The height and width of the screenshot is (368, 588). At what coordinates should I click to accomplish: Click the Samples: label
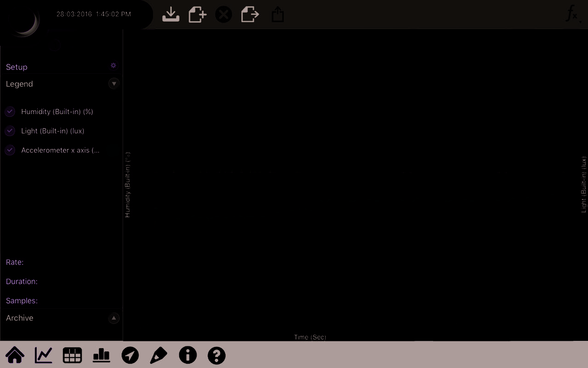(x=22, y=301)
